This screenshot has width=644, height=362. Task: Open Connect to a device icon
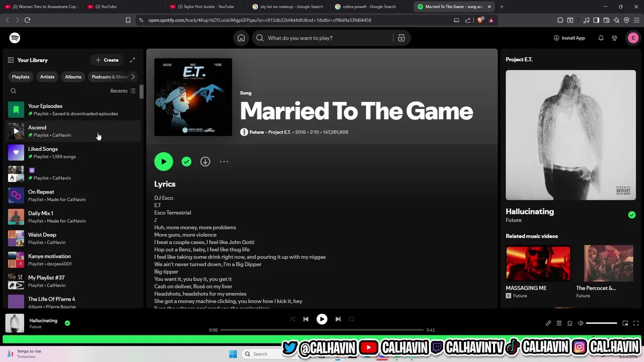click(570, 323)
